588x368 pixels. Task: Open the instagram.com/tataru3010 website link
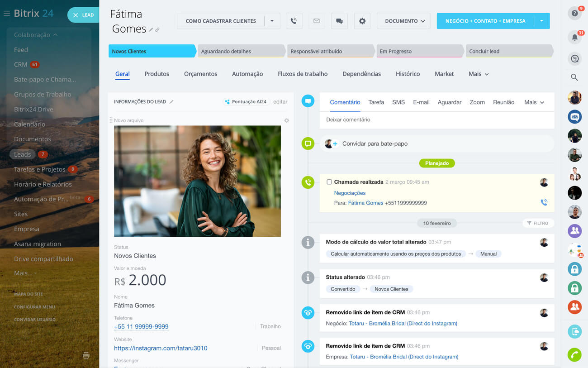[161, 348]
